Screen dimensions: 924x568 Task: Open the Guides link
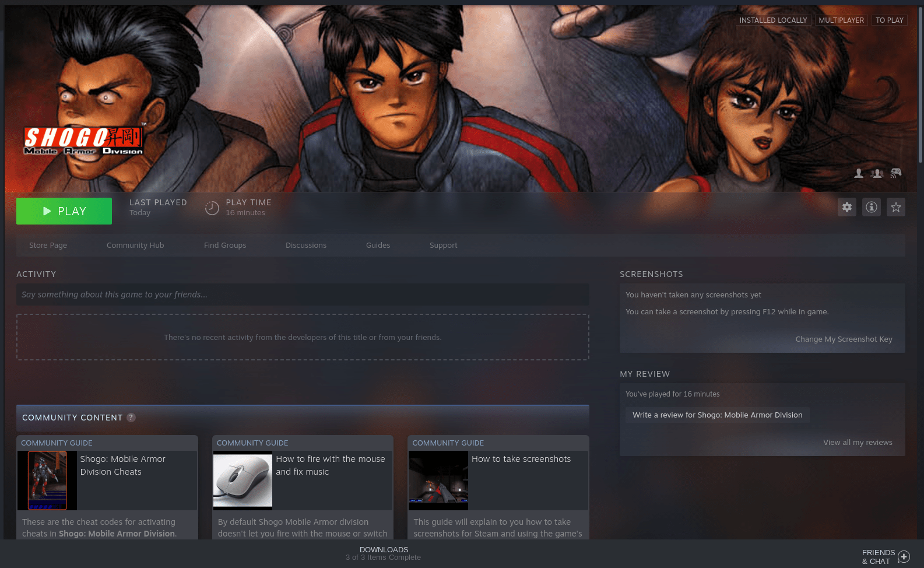378,246
